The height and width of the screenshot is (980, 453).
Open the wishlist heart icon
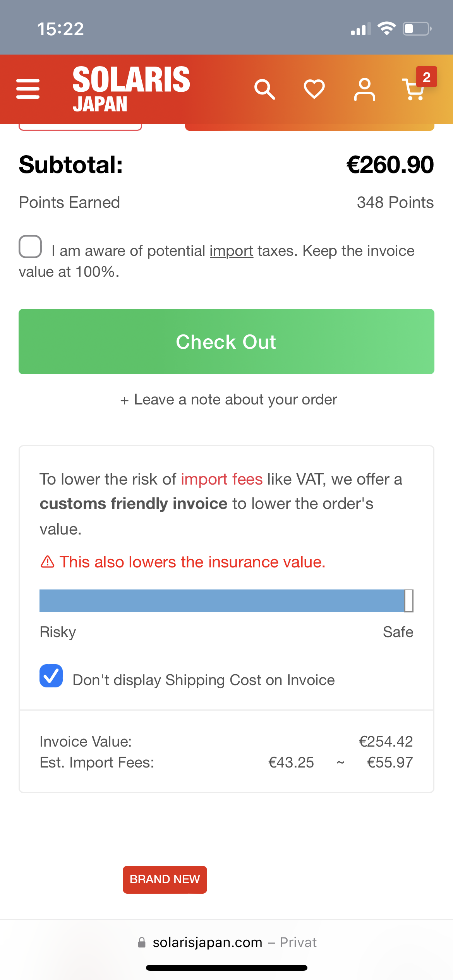(x=314, y=89)
